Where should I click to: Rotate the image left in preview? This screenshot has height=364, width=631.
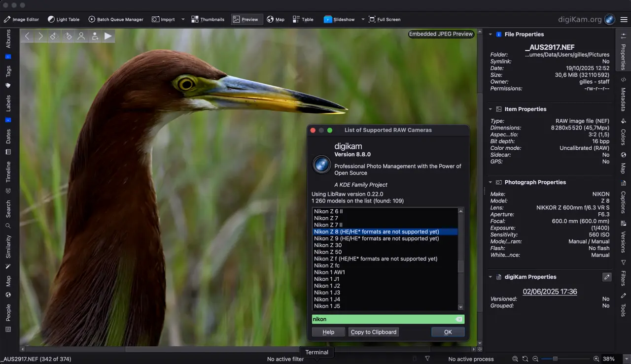click(x=54, y=36)
